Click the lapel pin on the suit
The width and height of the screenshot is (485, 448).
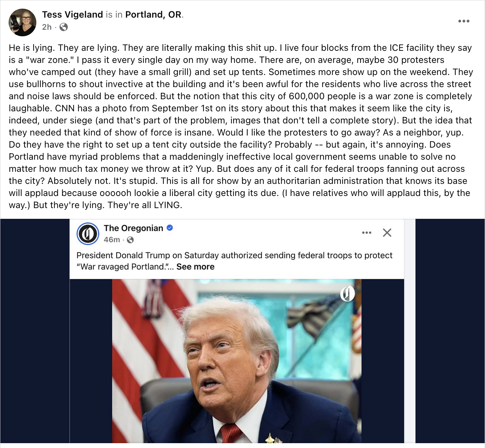[x=273, y=439]
